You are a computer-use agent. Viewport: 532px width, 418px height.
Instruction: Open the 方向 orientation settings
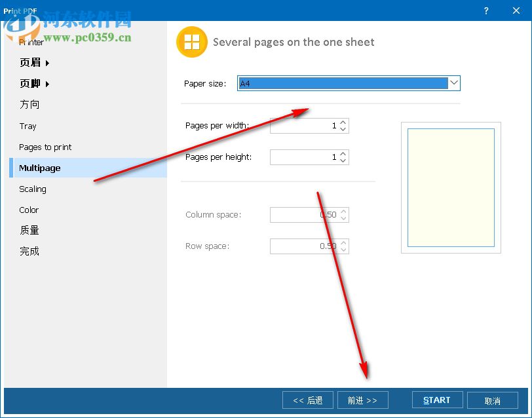point(30,104)
